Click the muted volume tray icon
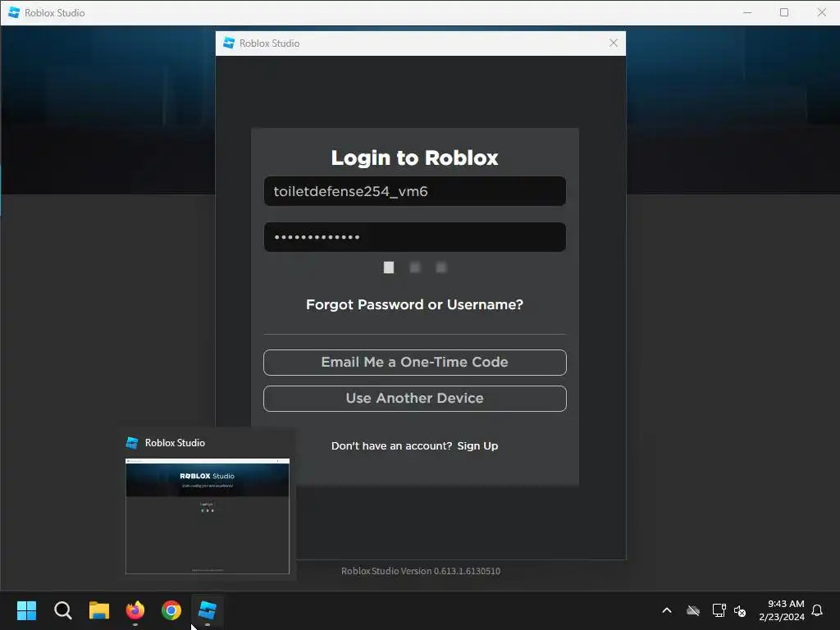Screen dimensions: 840x630 (x=740, y=610)
